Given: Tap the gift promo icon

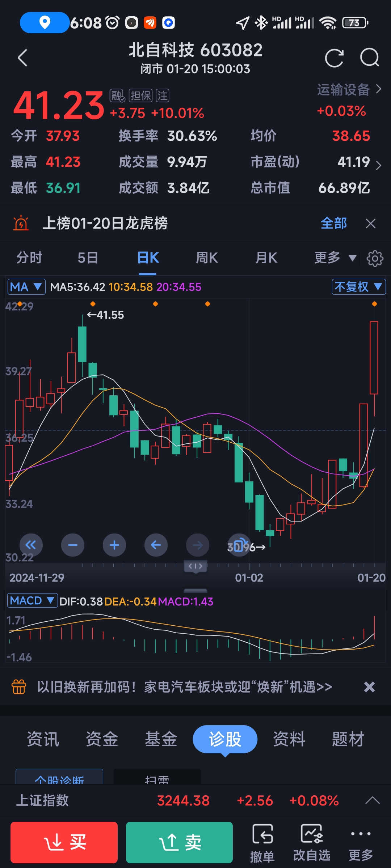Looking at the screenshot, I should [x=19, y=686].
